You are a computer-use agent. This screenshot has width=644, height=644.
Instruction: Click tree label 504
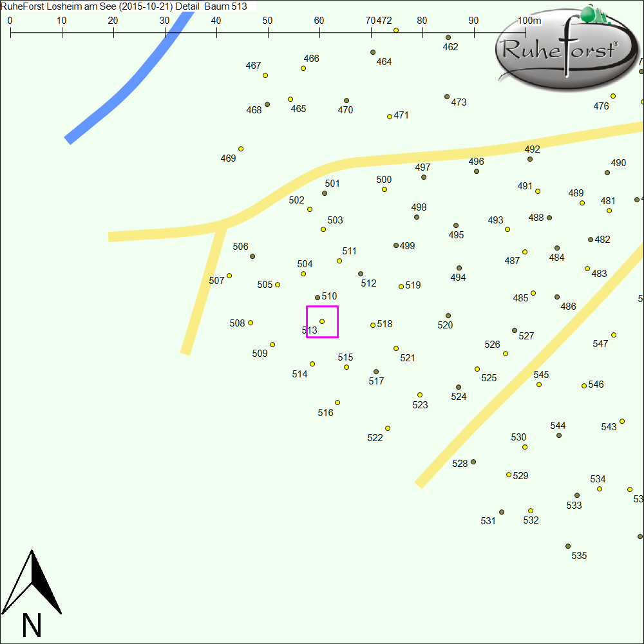305,264
